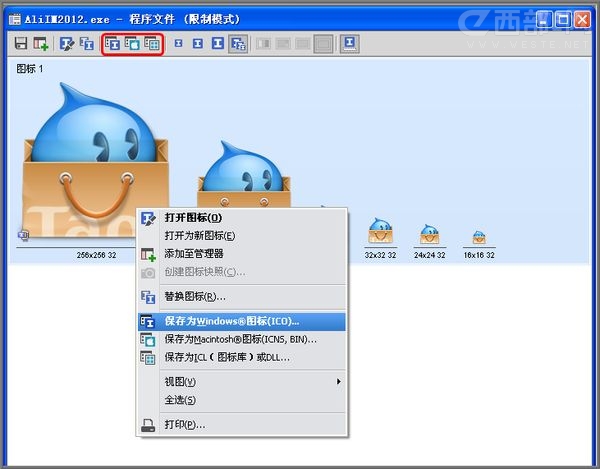Click Save as Macintosh Icon toolbar button
The height and width of the screenshot is (469, 600).
(x=132, y=43)
